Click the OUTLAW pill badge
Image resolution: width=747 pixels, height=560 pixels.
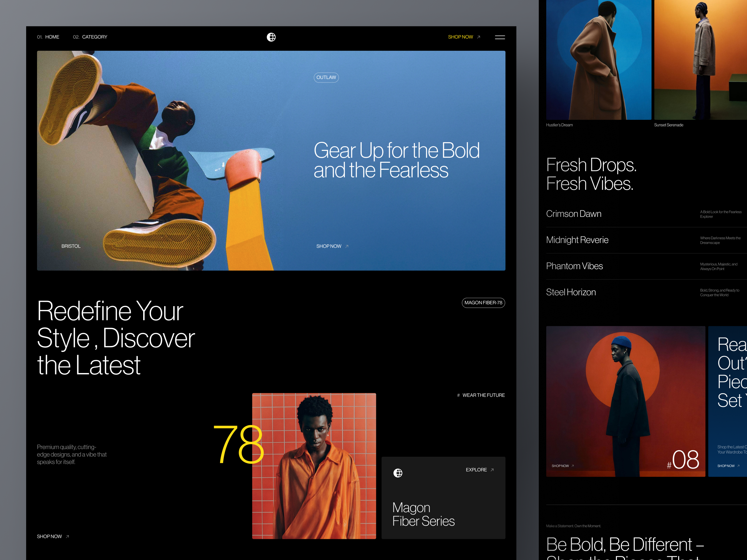(x=326, y=77)
